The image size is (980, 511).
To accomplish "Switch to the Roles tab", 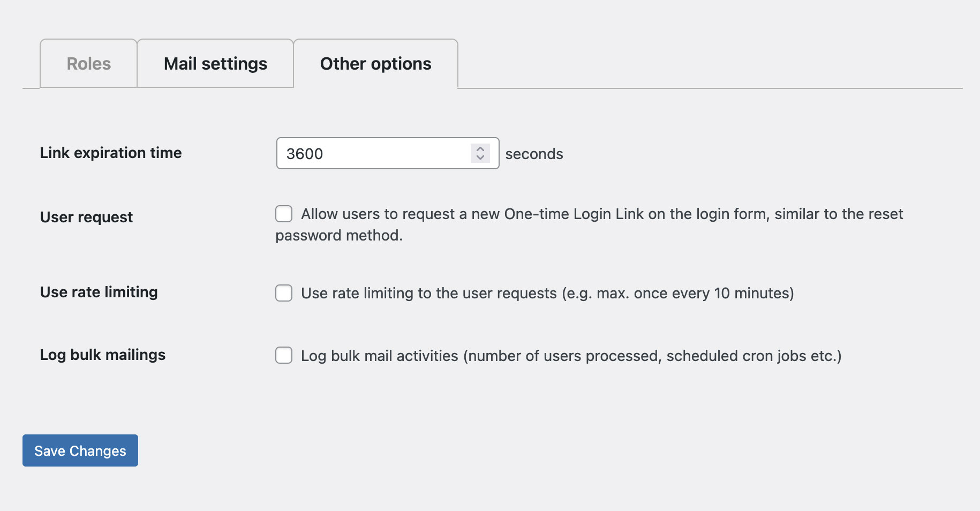I will coord(88,63).
